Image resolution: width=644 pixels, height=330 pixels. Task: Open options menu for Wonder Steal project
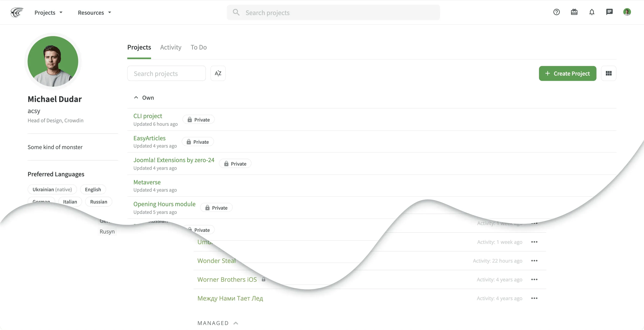click(x=534, y=260)
